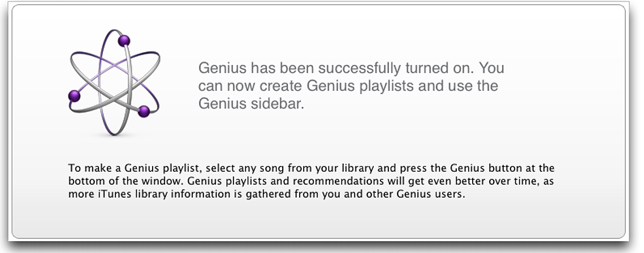Click the top purple sphere on Genius icon
Image resolution: width=644 pixels, height=253 pixels.
click(124, 41)
